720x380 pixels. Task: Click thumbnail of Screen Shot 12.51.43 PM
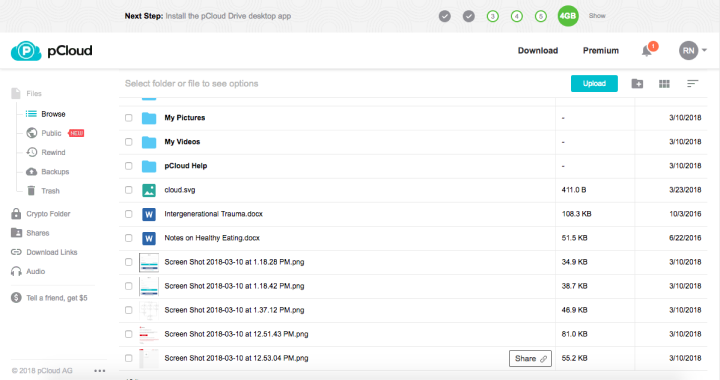tap(149, 334)
